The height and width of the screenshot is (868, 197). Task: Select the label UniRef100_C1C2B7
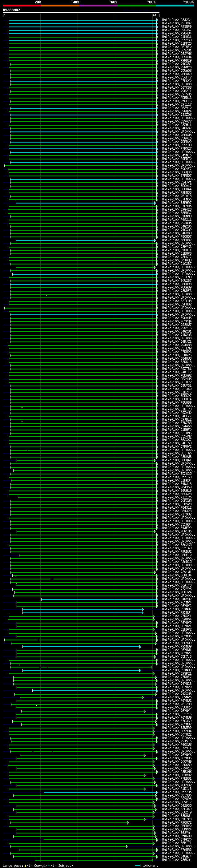(x=177, y=264)
